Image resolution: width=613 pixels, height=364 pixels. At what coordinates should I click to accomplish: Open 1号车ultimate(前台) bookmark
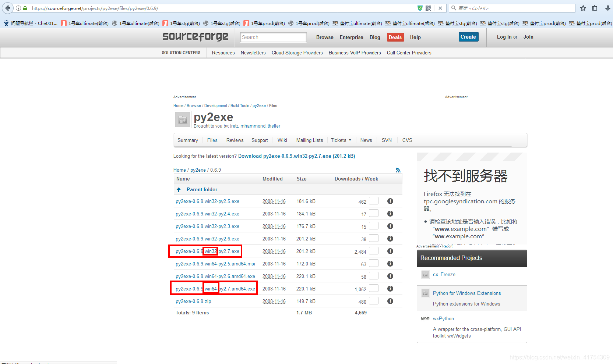coord(85,23)
